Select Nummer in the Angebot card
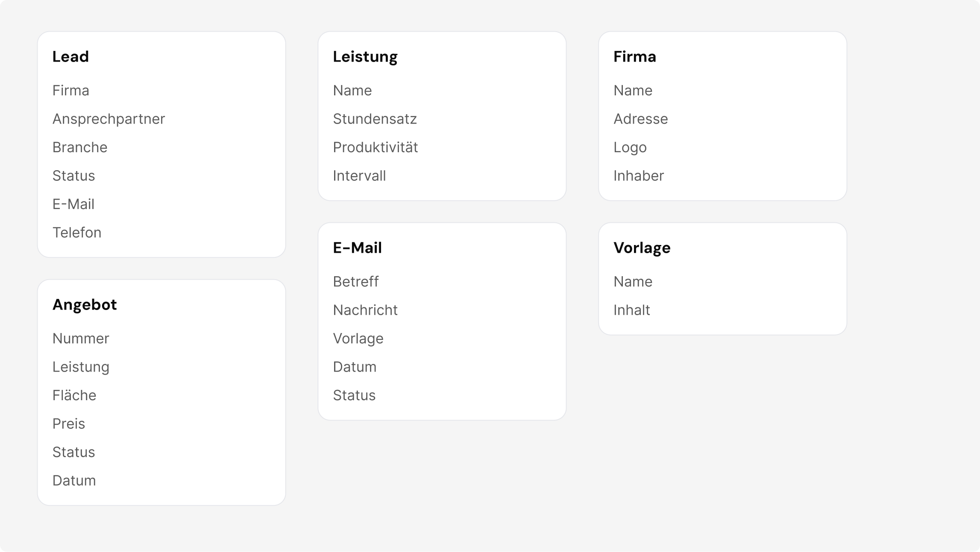This screenshot has height=552, width=980. pos(81,339)
